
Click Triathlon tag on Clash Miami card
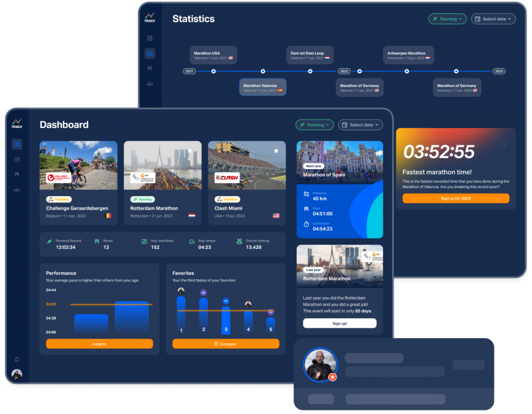tap(228, 199)
